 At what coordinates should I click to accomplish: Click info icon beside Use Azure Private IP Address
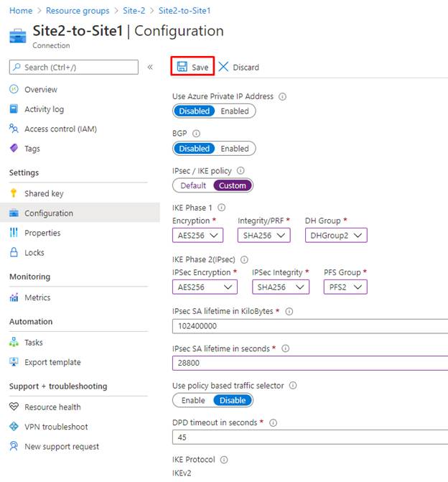click(282, 96)
